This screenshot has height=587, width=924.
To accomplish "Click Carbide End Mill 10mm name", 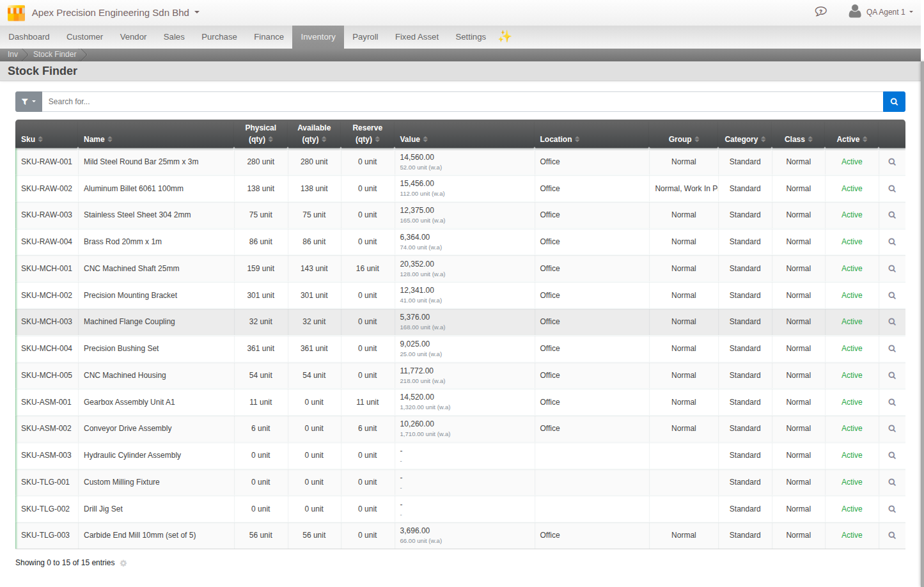I will pos(139,535).
